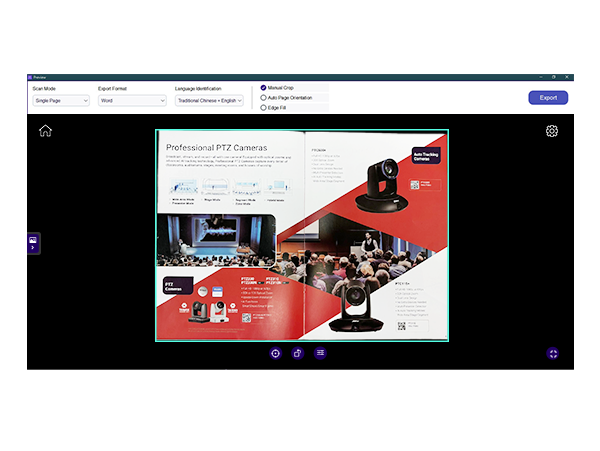Open the Scan Mode dropdown
This screenshot has width=600, height=451.
pyautogui.click(x=60, y=101)
